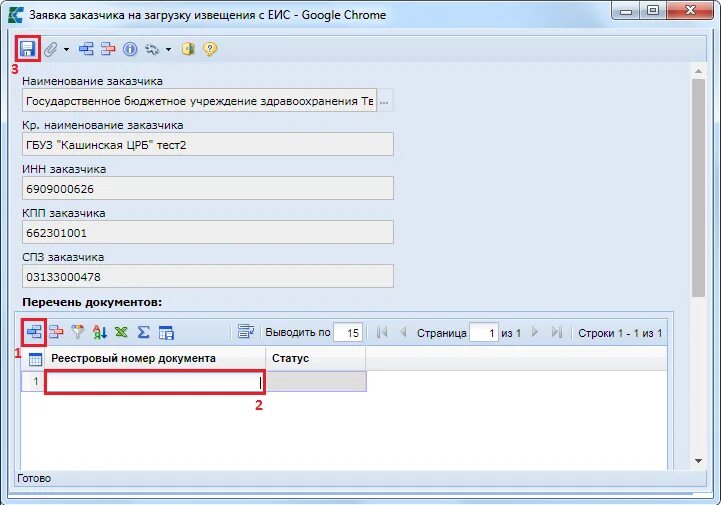Open the gears tools icon in the top toolbar
Viewport: 721px width, 505px height.
(152, 49)
